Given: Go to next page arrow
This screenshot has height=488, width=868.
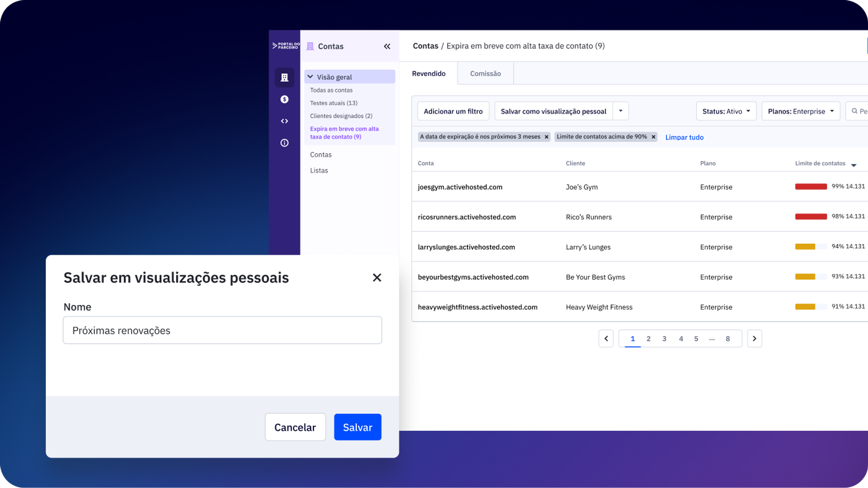Looking at the screenshot, I should tap(755, 338).
